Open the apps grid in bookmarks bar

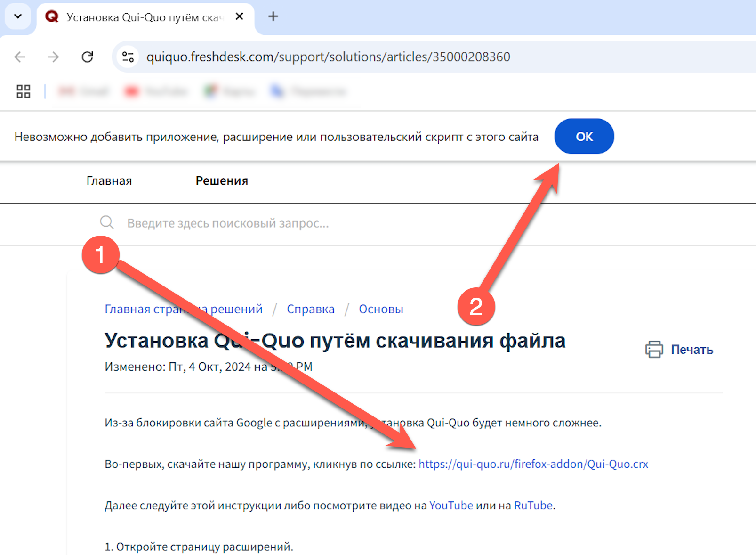click(23, 91)
